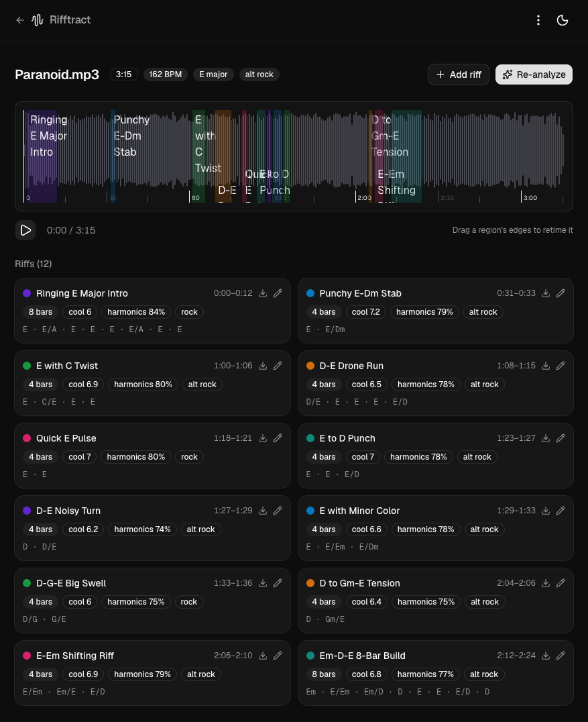
Task: Click the cool 6.8 tag
Action: (x=366, y=674)
